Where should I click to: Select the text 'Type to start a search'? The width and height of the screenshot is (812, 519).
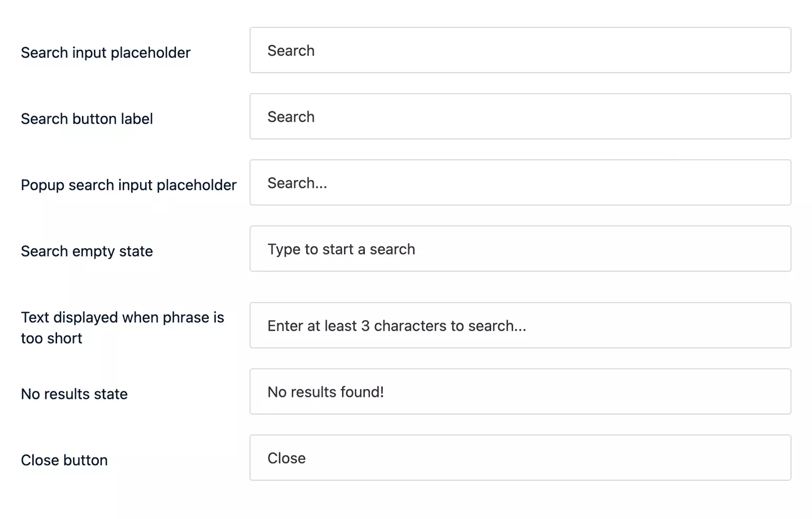click(341, 249)
